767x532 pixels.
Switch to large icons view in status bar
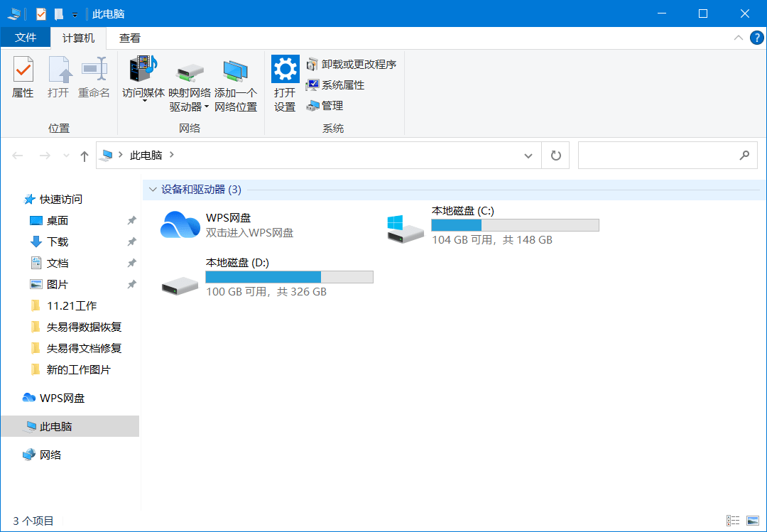click(x=753, y=521)
